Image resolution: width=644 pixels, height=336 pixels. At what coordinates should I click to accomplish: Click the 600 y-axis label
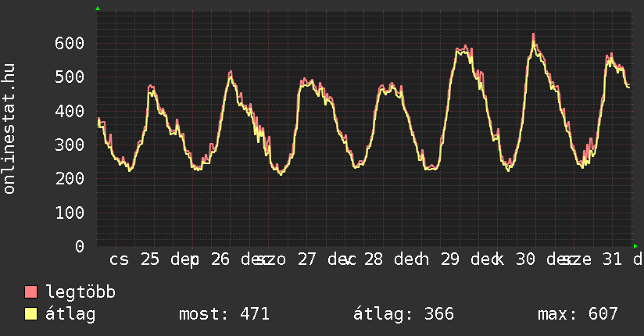click(x=70, y=43)
